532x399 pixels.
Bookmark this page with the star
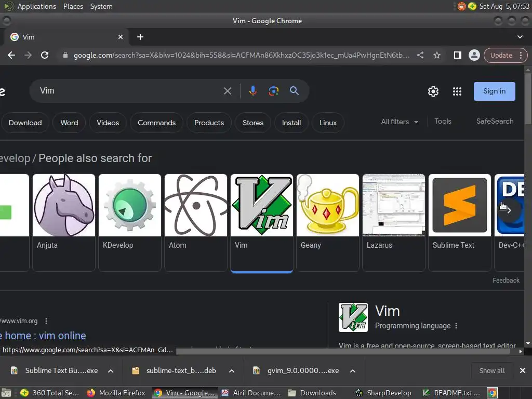436,55
